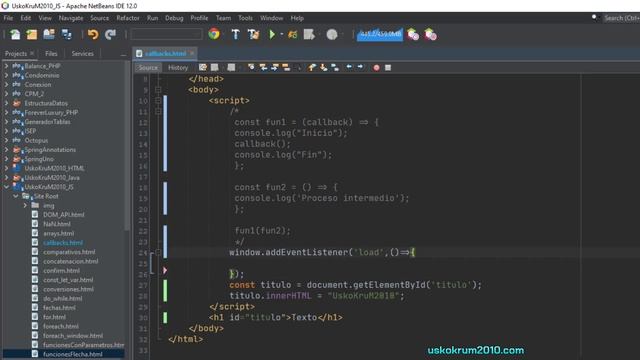Click the Find Selection editor icon
640x360 pixels.
[251, 67]
